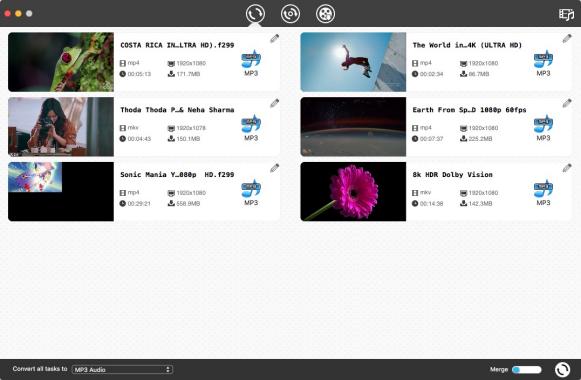
Task: Open the Convert tab icon in toolbar
Action: point(255,14)
